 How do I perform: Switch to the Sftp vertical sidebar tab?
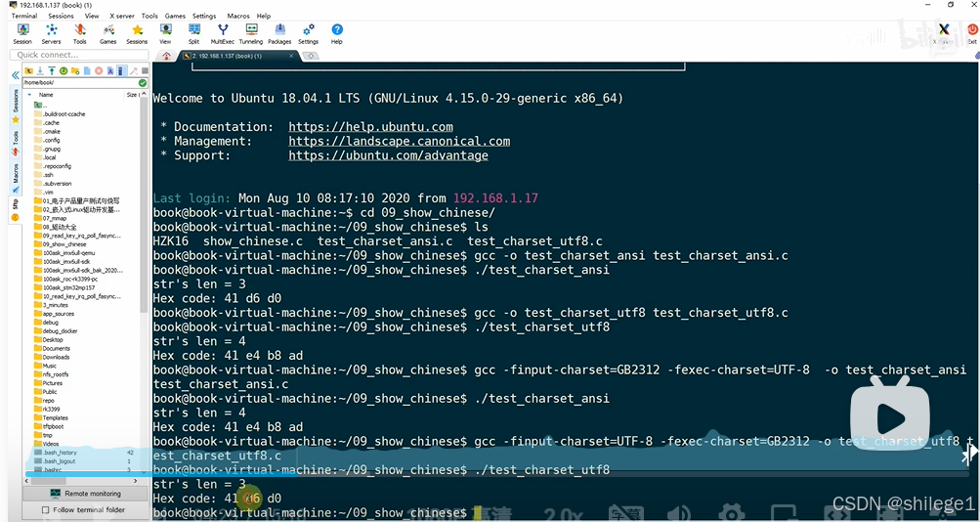tap(16, 209)
